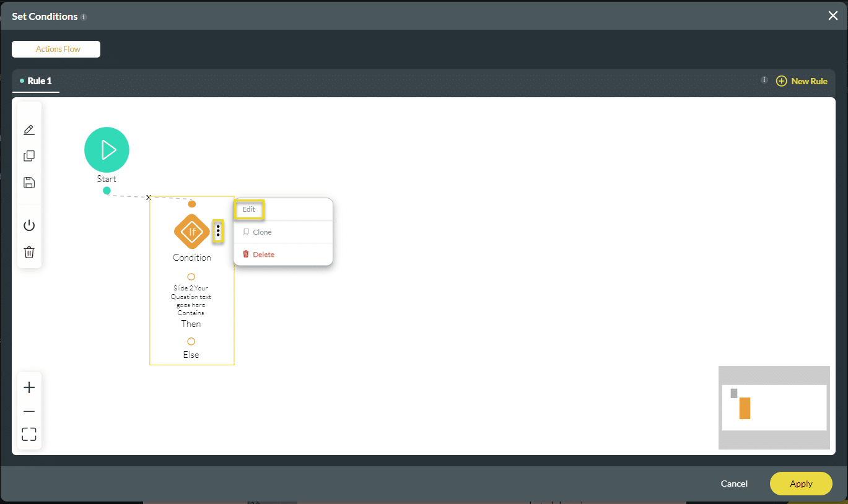Select Delete from the context menu

[x=263, y=254]
